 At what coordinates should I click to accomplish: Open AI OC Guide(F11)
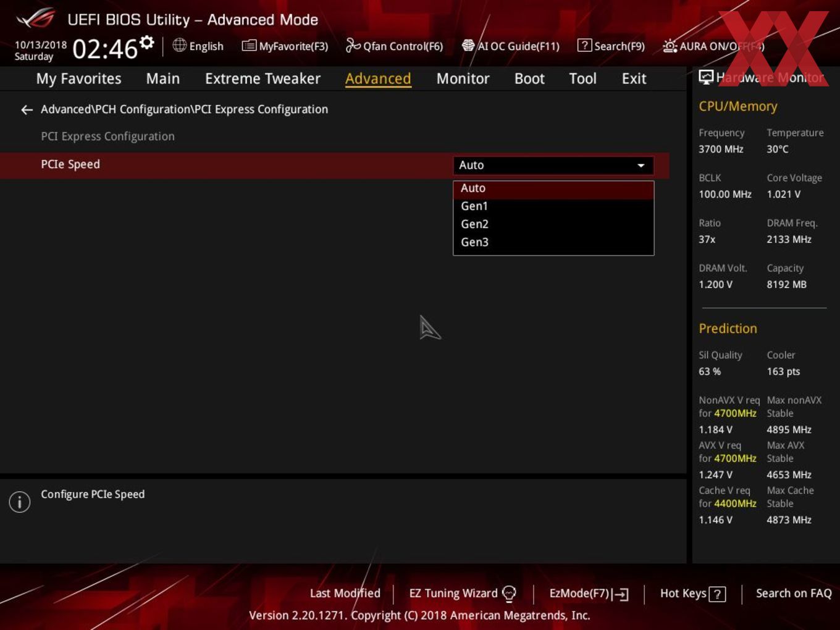point(511,46)
